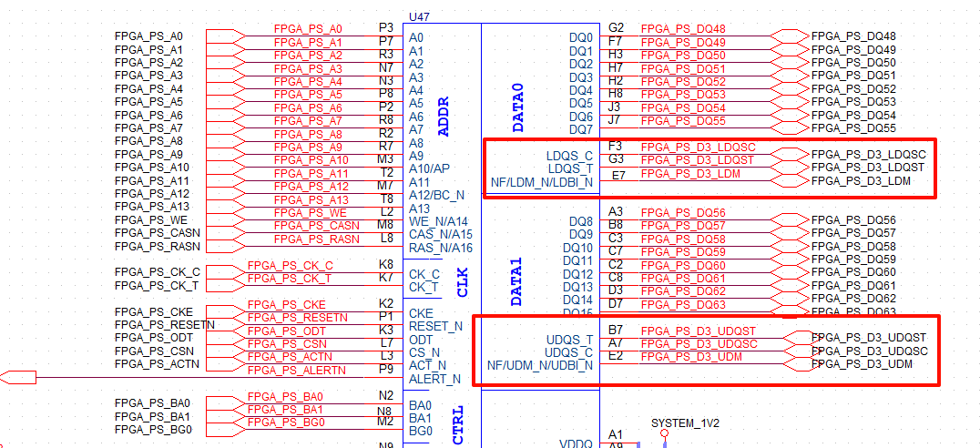Select the U47 component designator
This screenshot has width=980, height=448.
point(420,17)
